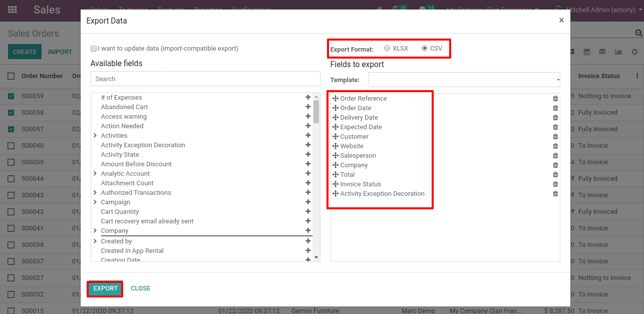This screenshot has height=314, width=644.
Task: Click the Available fields search box
Action: pos(205,79)
